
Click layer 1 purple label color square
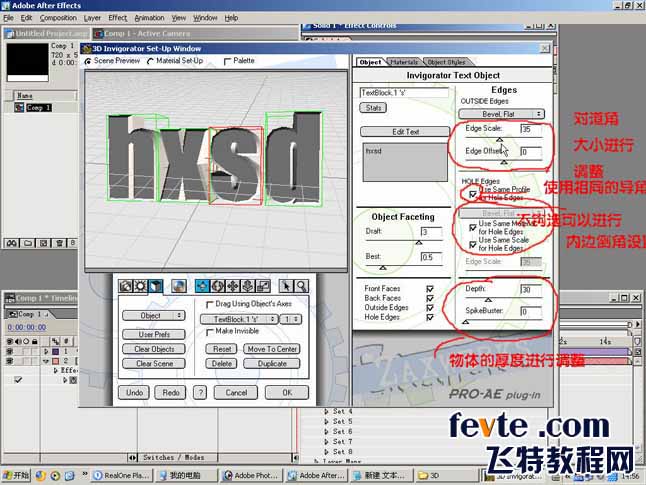tap(55, 351)
